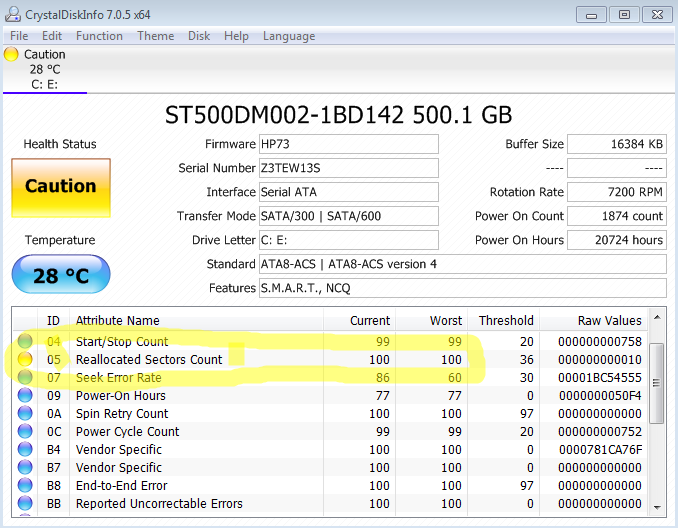Click blue status circle for Spin Retry Count

tap(25, 413)
